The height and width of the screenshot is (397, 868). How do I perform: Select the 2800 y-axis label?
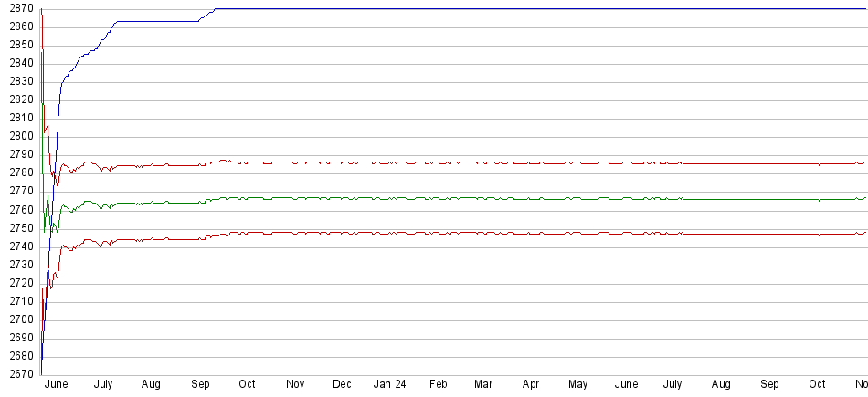16,136
